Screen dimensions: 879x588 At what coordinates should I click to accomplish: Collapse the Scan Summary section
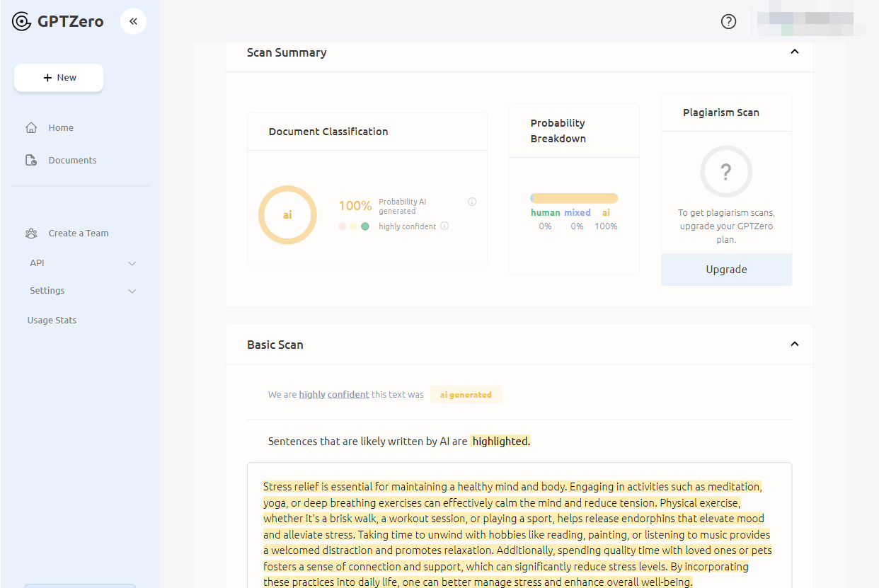click(x=794, y=52)
